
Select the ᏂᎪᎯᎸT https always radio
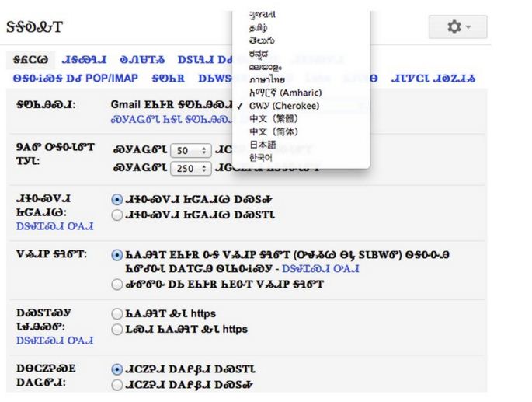(x=116, y=313)
